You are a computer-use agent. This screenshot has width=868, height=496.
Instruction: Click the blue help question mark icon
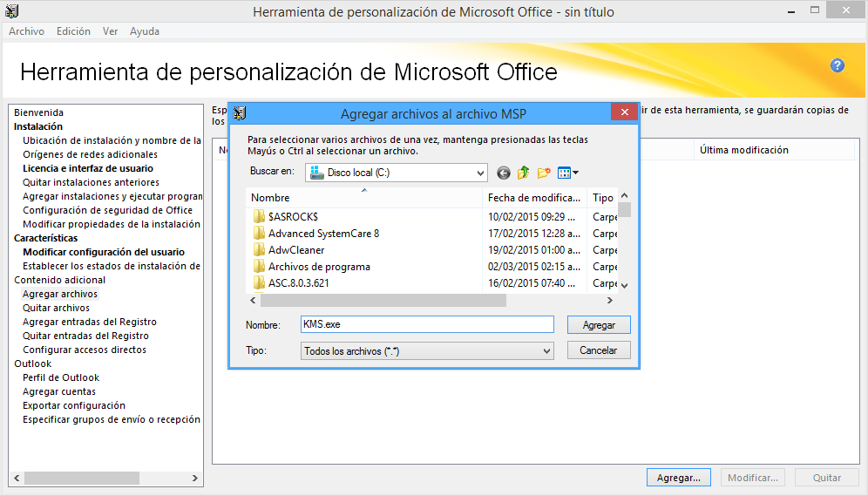point(837,65)
